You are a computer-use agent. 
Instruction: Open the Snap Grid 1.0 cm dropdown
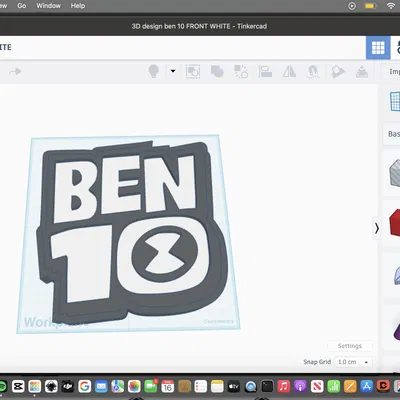coord(353,362)
